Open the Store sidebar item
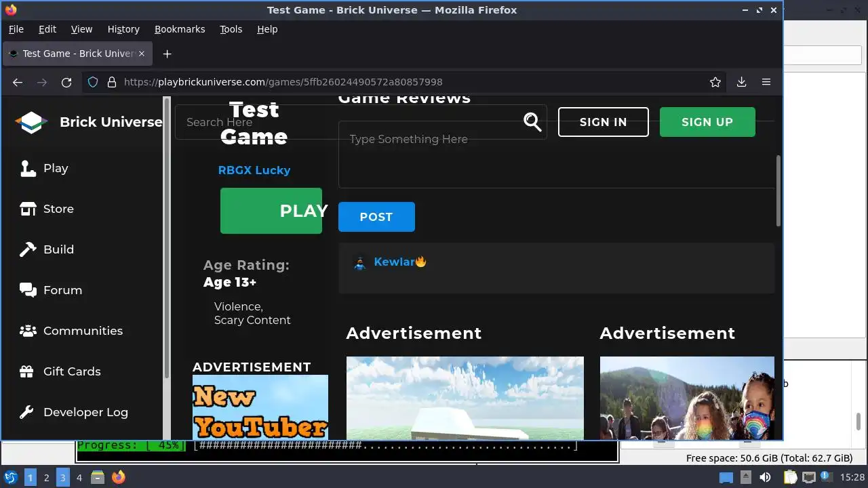This screenshot has width=868, height=488. pos(46,209)
